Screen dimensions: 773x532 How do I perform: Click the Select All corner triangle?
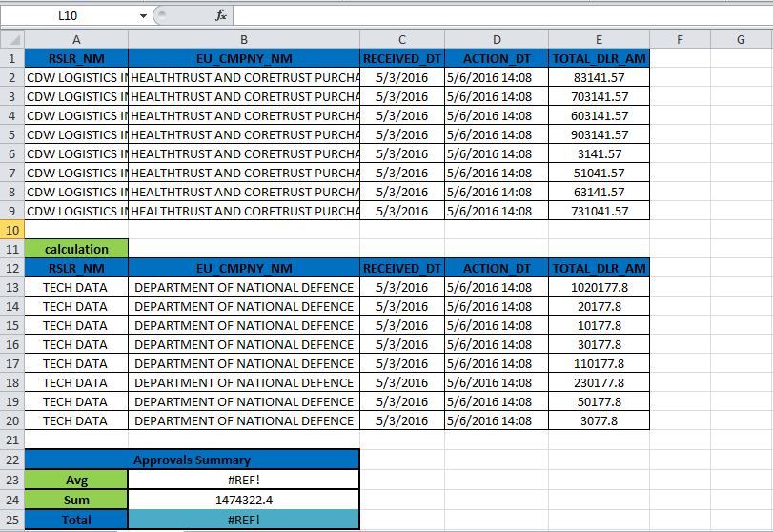[12, 39]
